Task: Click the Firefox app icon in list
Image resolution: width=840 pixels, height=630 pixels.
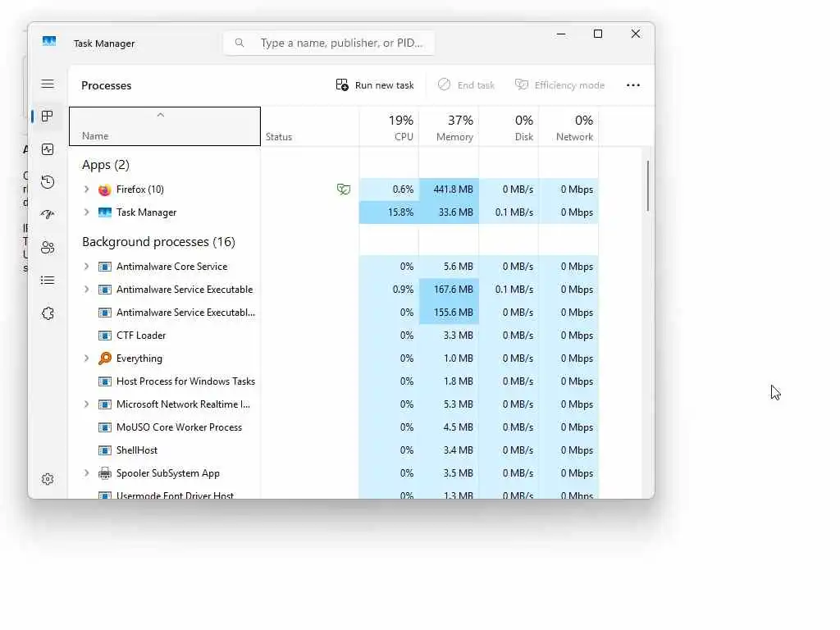Action: click(105, 189)
